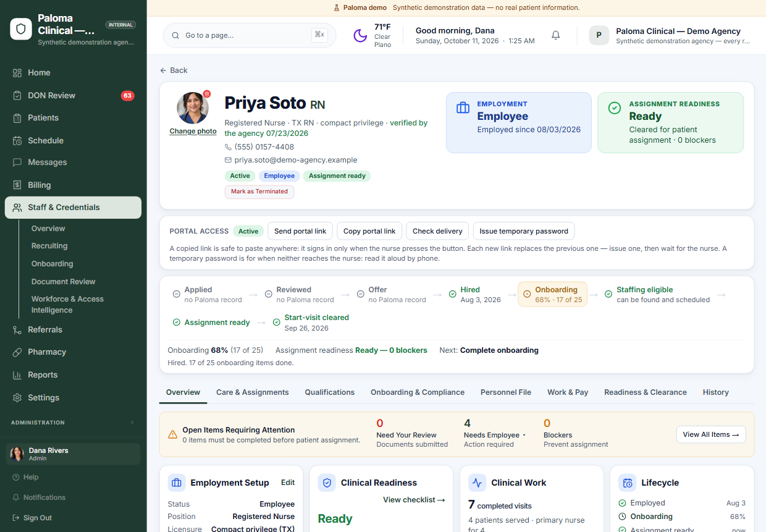Screen dimensions: 766x532
Task: Switch to the Overview tab
Action: 183,392
